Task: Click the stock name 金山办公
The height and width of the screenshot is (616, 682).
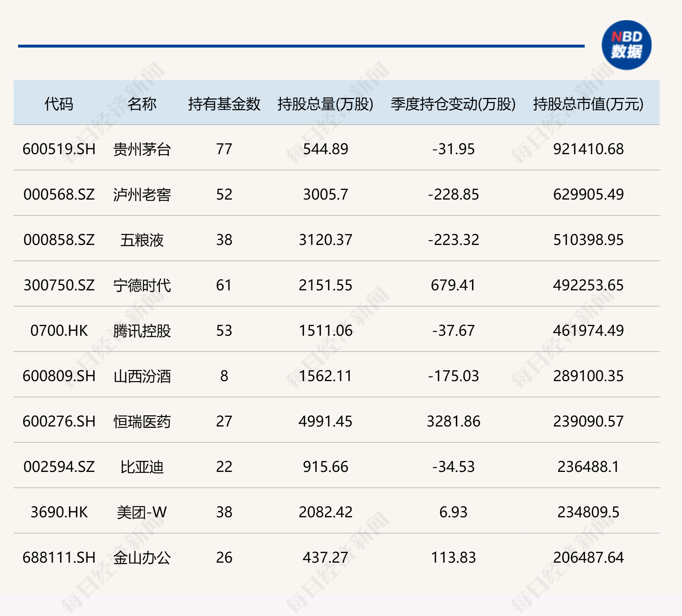Action: (x=142, y=558)
